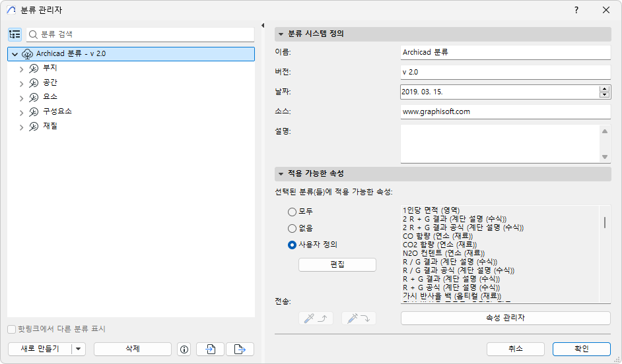The width and height of the screenshot is (622, 364).
Task: Collapse the Archicad 분류 - v 2.0 tree node
Action: [x=15, y=54]
